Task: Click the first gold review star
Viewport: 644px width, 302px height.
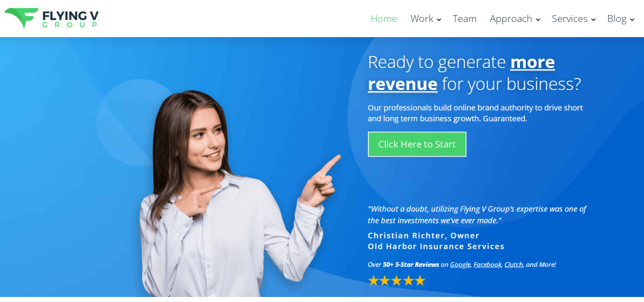Action: pyautogui.click(x=373, y=281)
